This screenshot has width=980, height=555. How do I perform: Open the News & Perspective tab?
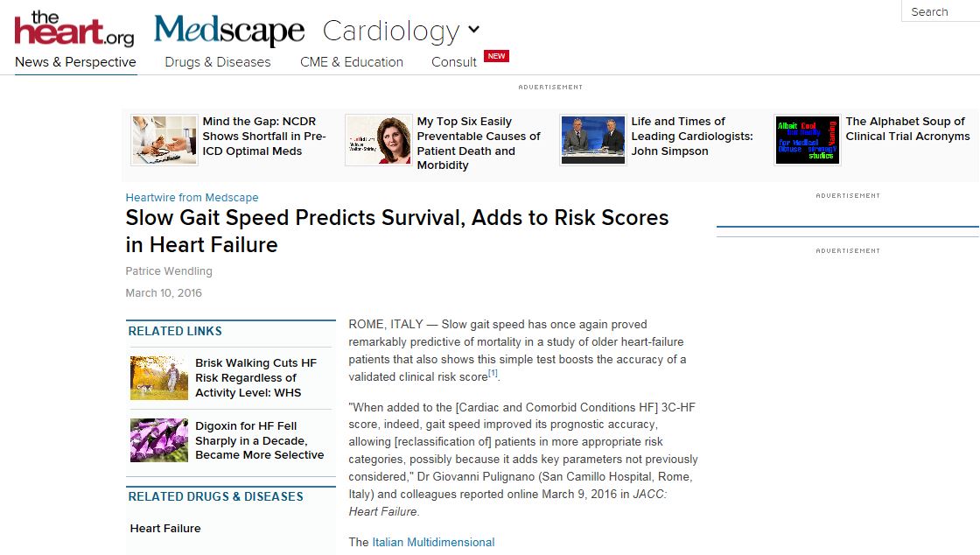(75, 62)
